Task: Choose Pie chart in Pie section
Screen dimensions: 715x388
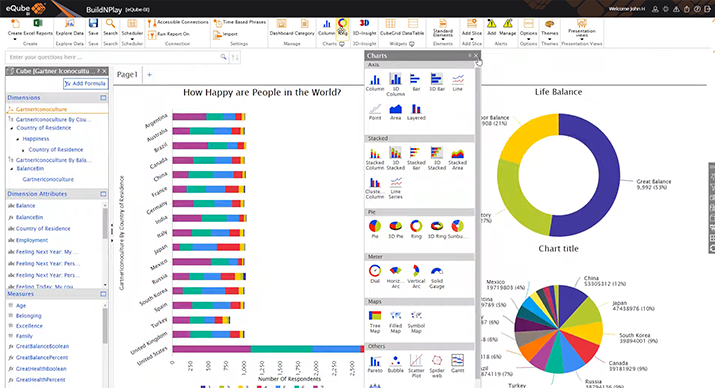Action: coord(375,229)
